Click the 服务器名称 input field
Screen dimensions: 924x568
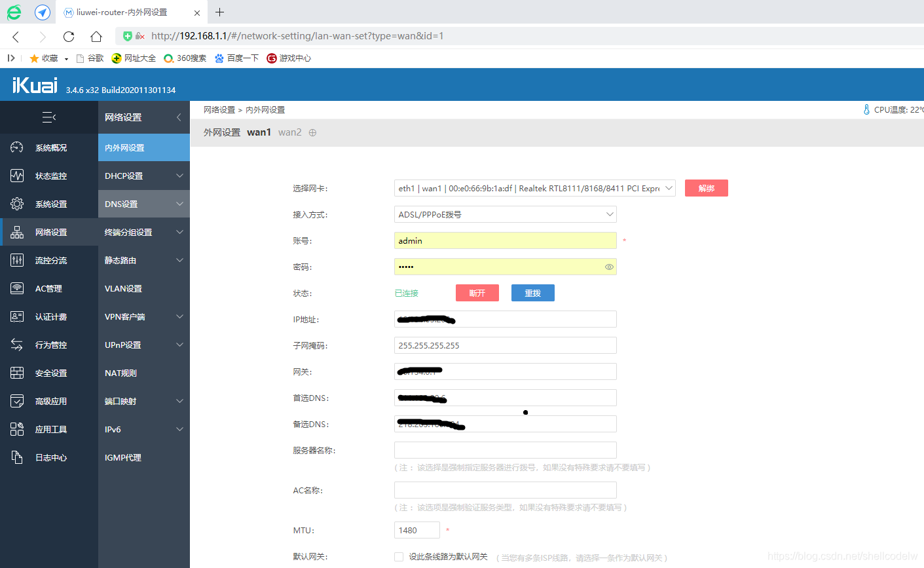pyautogui.click(x=506, y=450)
